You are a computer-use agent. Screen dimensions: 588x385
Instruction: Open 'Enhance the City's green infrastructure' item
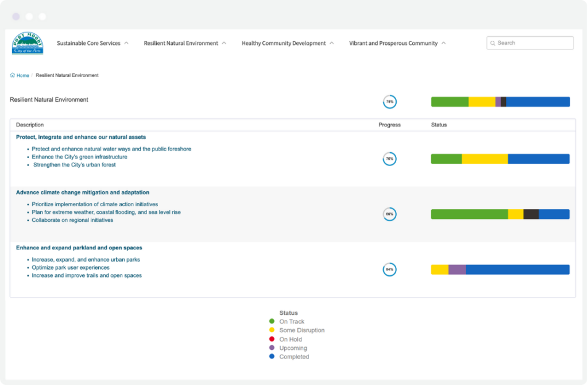click(79, 157)
